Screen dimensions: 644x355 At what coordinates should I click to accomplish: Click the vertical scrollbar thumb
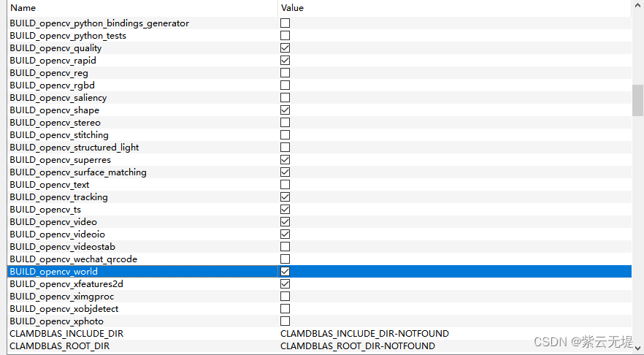pos(637,100)
